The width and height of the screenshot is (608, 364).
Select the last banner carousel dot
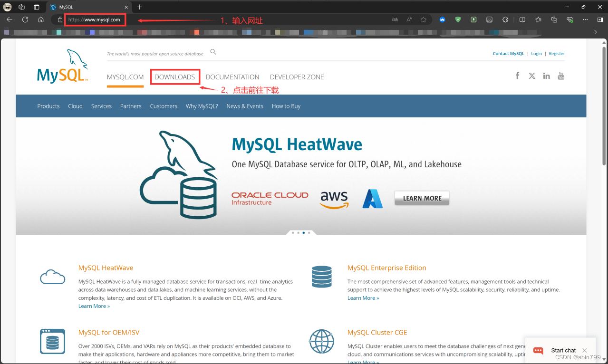coord(309,233)
